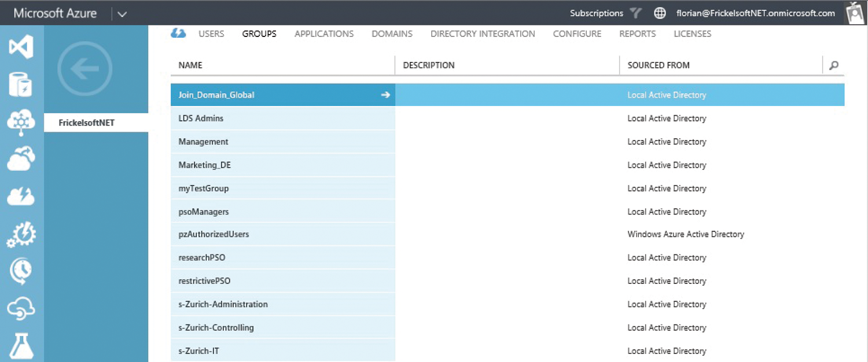Open SQL Databases from the left sidebar
868x362 pixels.
[21, 84]
